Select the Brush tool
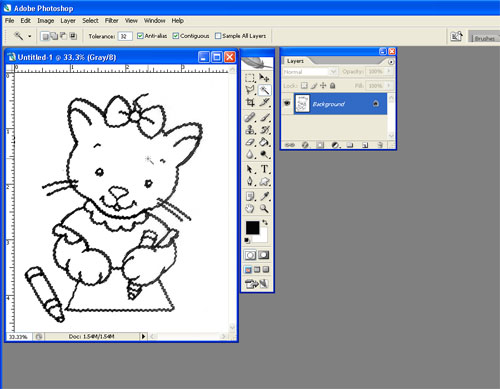 tap(264, 117)
